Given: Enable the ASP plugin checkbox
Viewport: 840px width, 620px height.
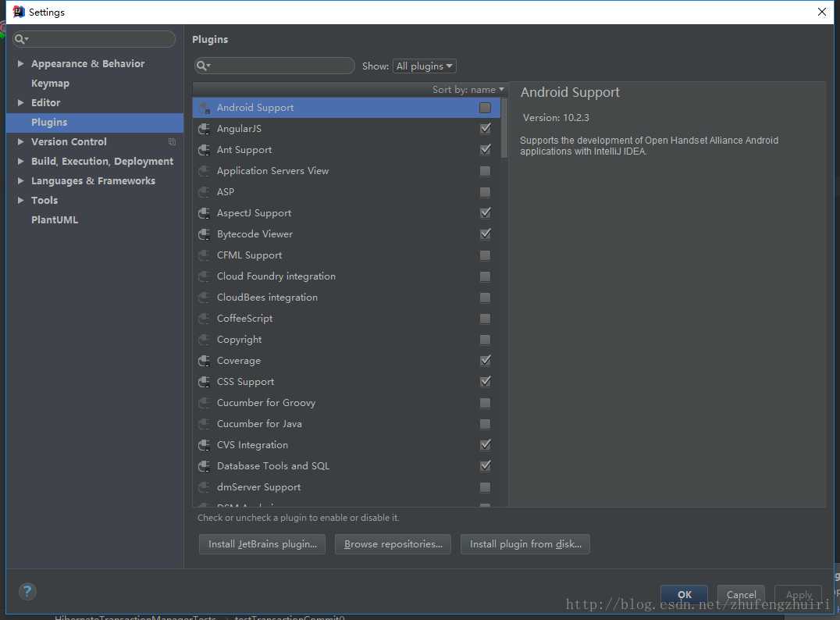Looking at the screenshot, I should (485, 192).
